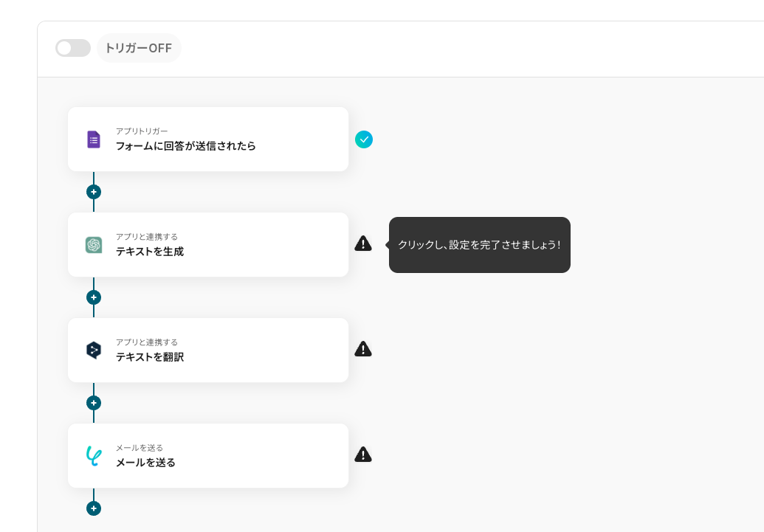Click the small メールを送る category label

140,448
